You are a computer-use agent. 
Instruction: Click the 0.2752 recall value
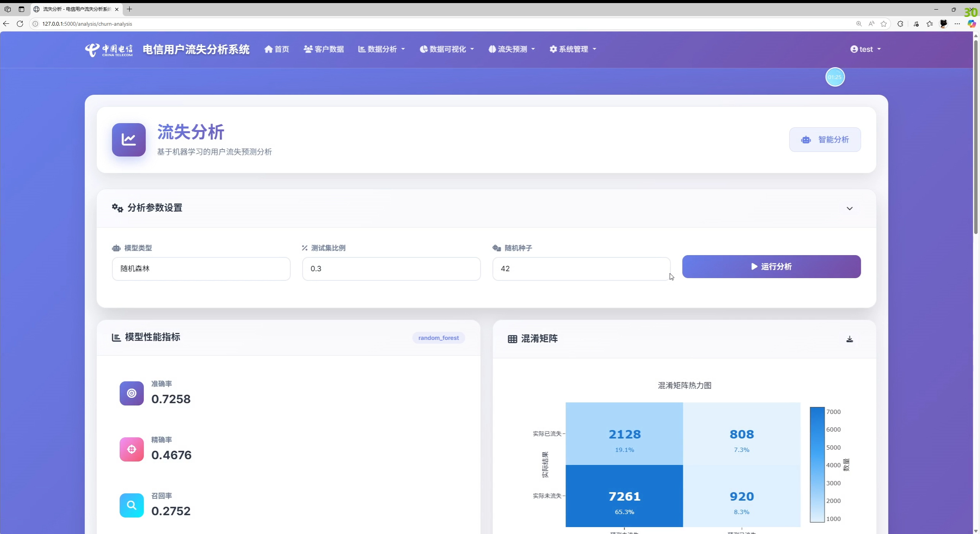[171, 511]
